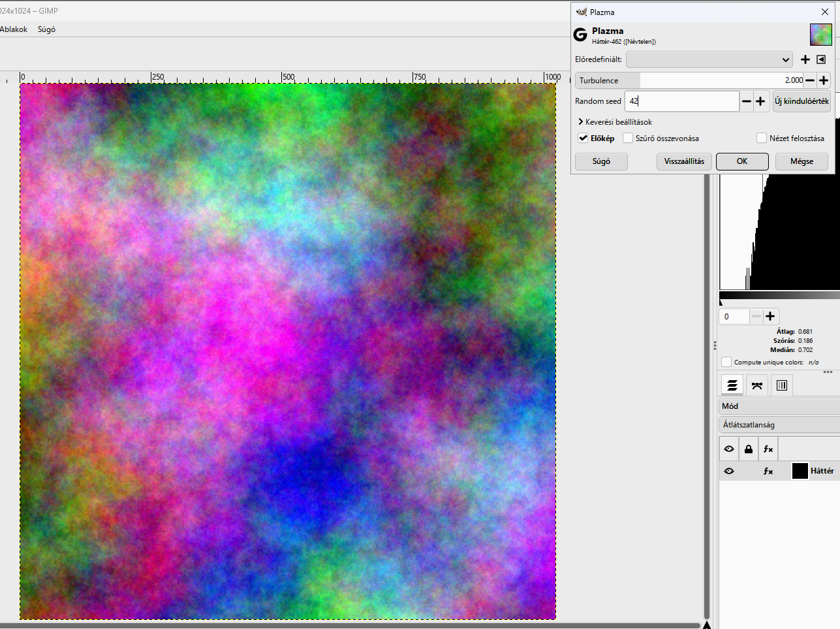
Task: Open the histogram panel three-dot menu
Action: (x=828, y=372)
